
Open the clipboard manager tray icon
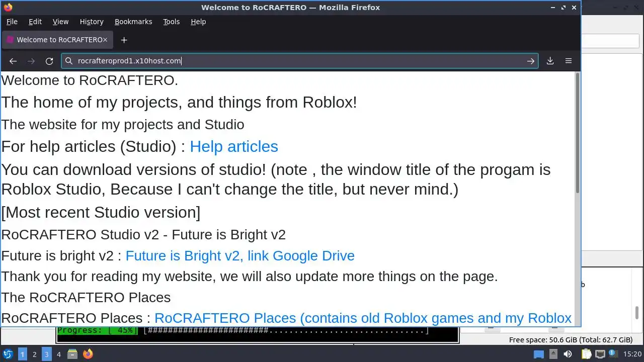586,354
